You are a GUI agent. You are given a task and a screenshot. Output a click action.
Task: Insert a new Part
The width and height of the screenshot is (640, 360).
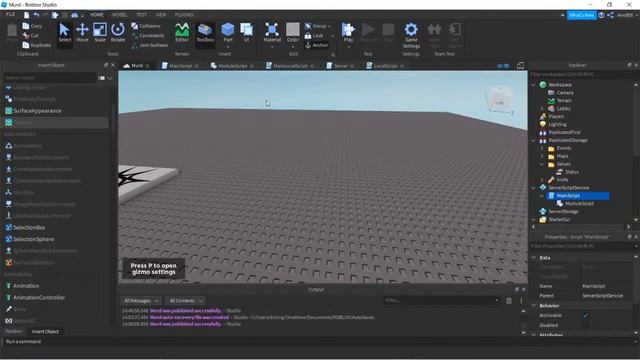click(228, 33)
